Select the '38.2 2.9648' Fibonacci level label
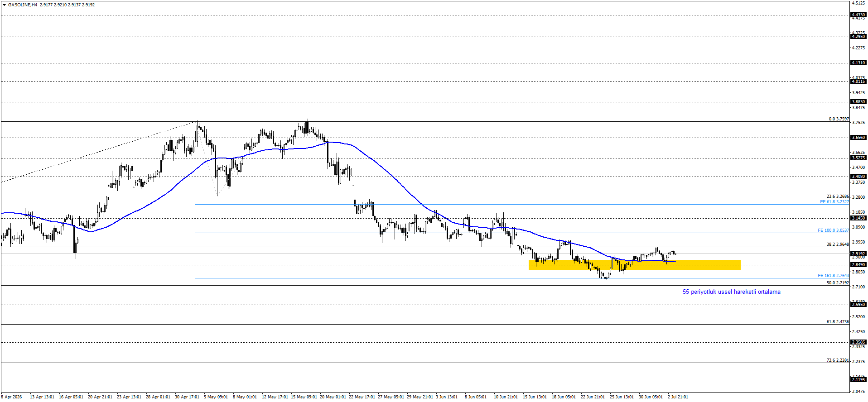Screen dimensions: 868x402 (838, 244)
